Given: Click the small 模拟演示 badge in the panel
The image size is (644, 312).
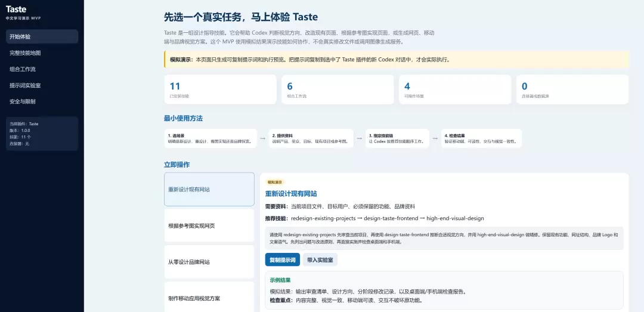Looking at the screenshot, I should pyautogui.click(x=275, y=182).
